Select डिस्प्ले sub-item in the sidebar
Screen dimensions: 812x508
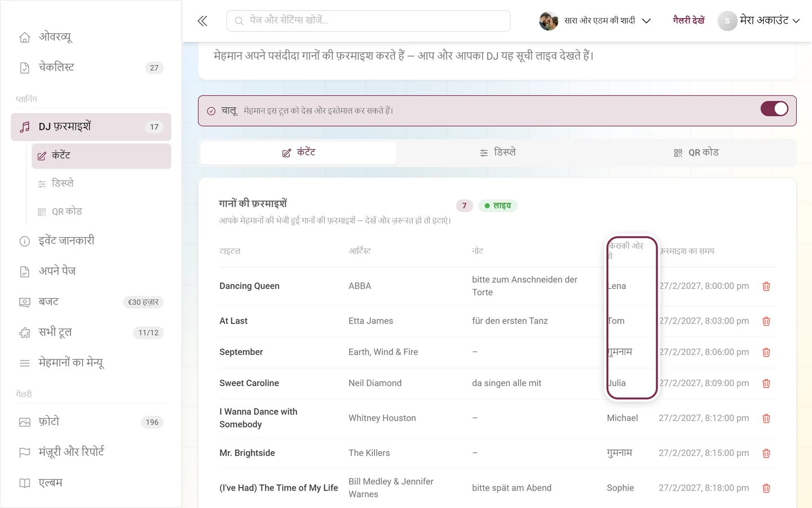[x=101, y=183]
